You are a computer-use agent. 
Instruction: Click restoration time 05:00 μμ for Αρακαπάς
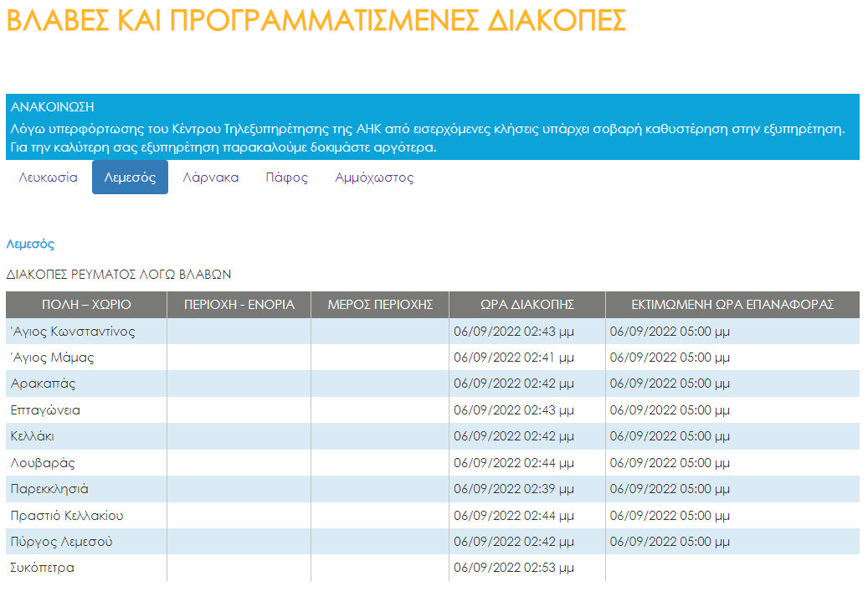[670, 383]
